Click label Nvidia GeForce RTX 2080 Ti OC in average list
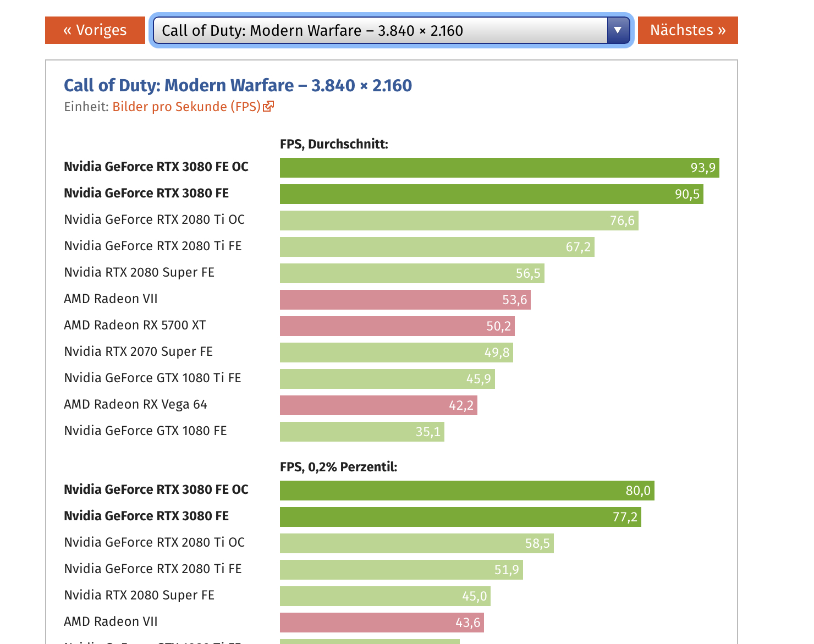The height and width of the screenshot is (644, 814). point(154,220)
